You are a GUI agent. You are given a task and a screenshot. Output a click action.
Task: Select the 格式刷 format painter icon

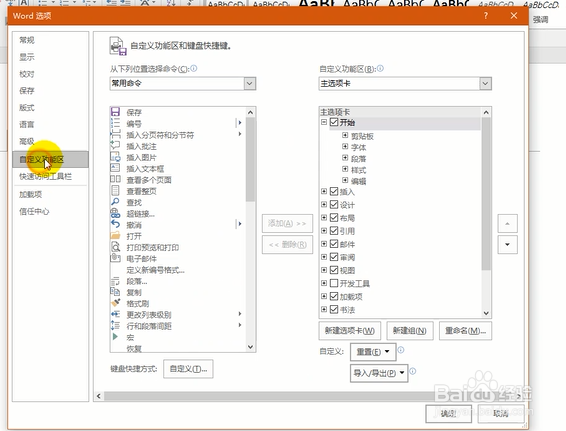pos(115,303)
